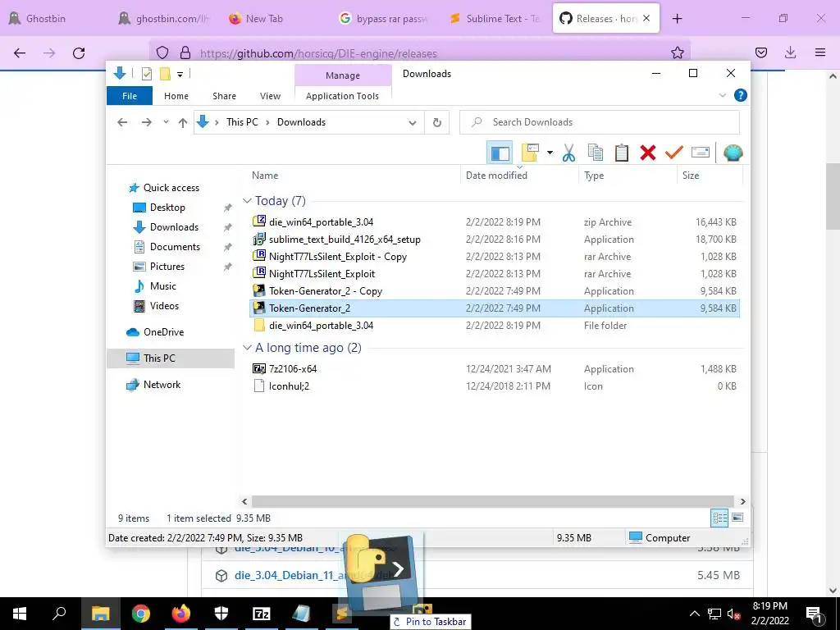Screen dimensions: 840x630
Task: Bookmark page with Firefox star icon
Action: tap(677, 52)
